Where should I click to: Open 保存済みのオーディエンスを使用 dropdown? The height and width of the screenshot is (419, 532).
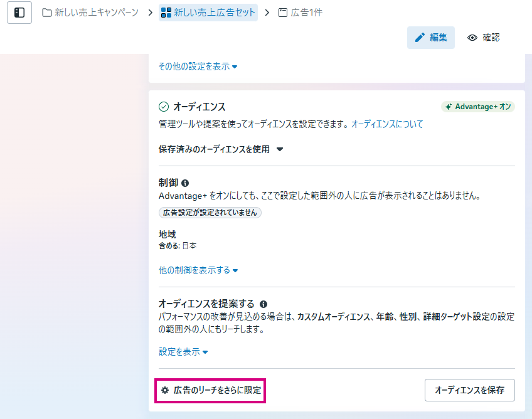tap(221, 149)
